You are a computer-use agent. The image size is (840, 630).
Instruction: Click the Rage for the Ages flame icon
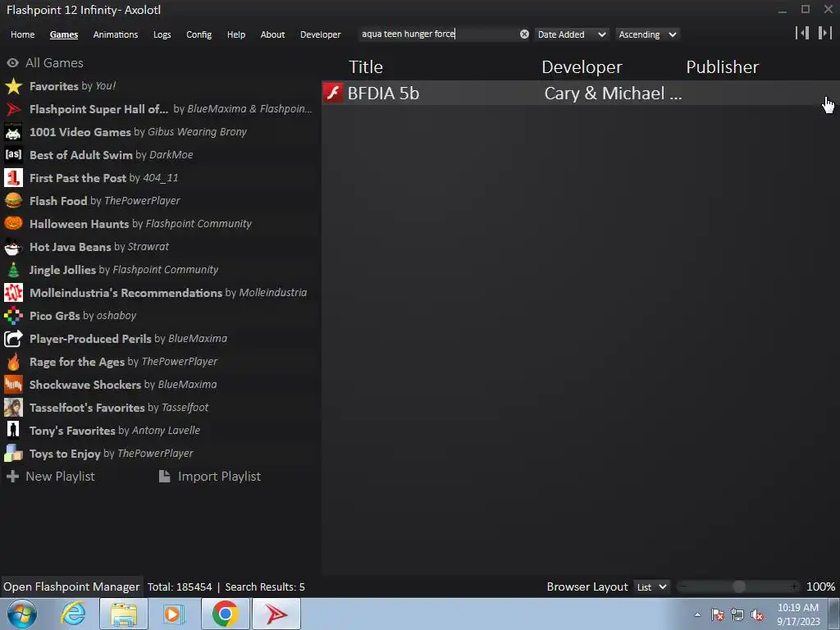pos(13,362)
